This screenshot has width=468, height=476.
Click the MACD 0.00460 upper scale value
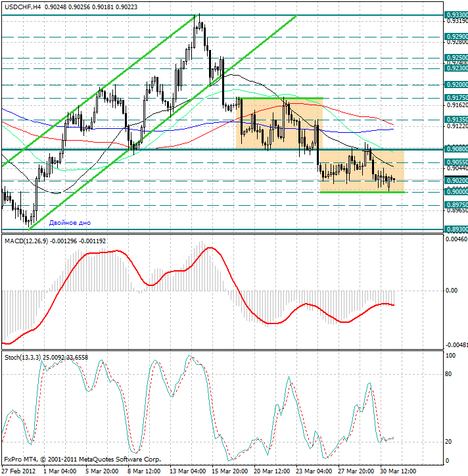point(456,239)
